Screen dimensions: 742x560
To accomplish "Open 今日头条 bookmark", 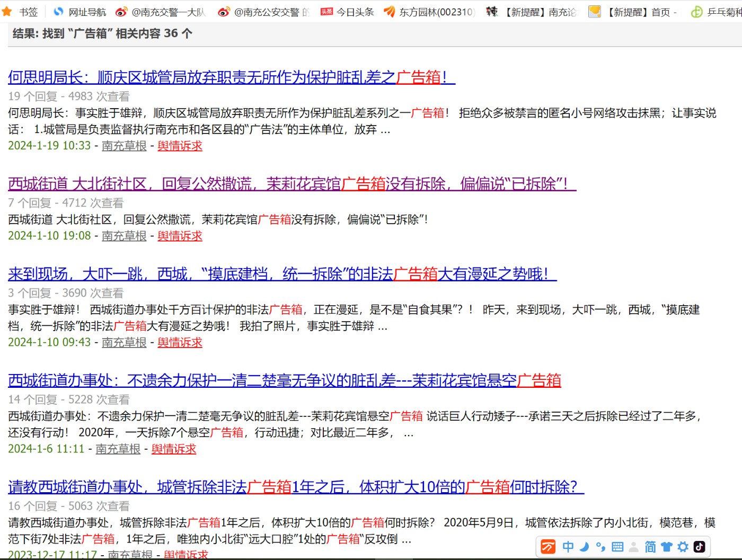I will 348,12.
